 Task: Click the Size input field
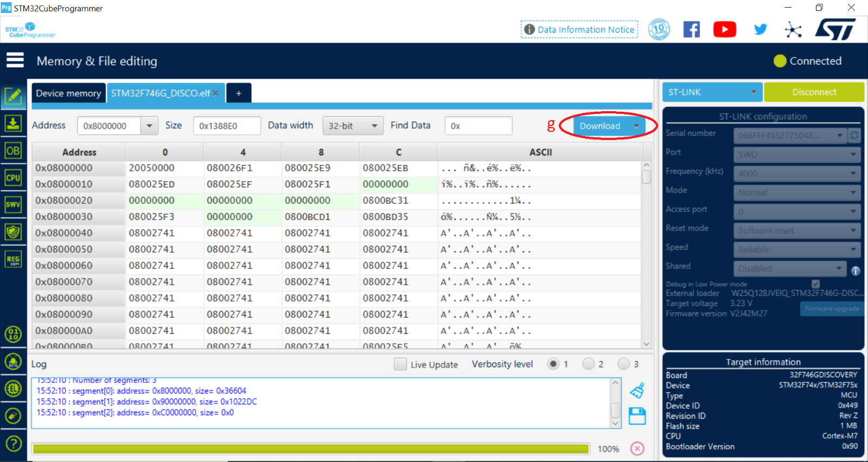click(x=227, y=126)
